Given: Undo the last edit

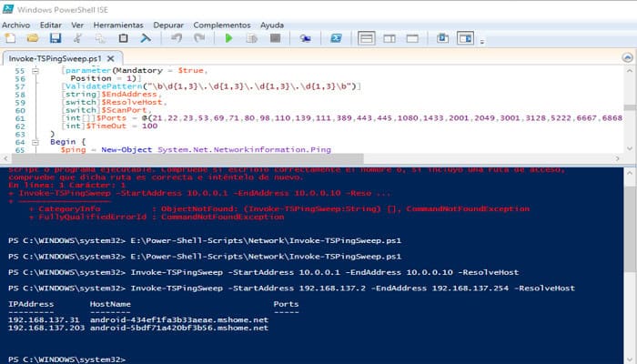Looking at the screenshot, I should [177, 38].
